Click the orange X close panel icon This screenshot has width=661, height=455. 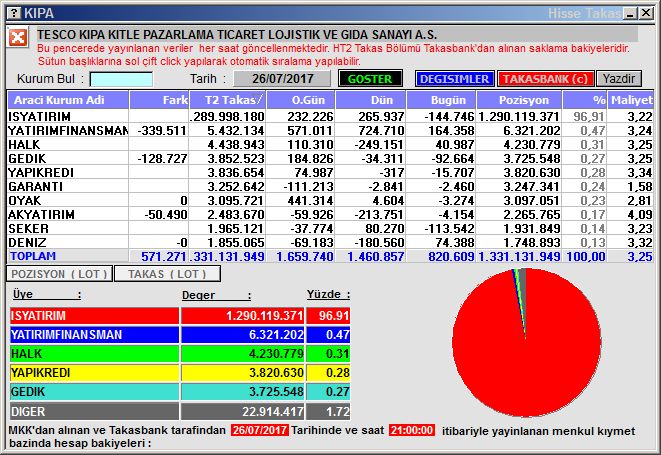pyautogui.click(x=18, y=38)
